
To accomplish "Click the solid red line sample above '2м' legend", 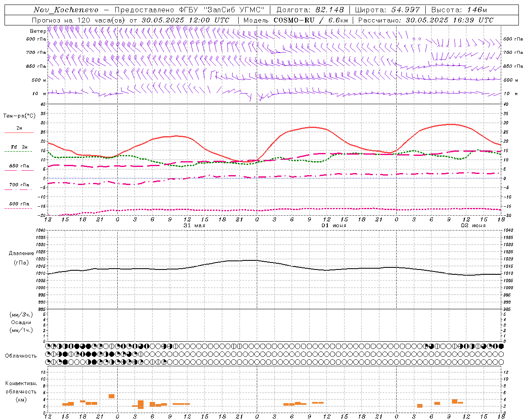I will 19,133.
